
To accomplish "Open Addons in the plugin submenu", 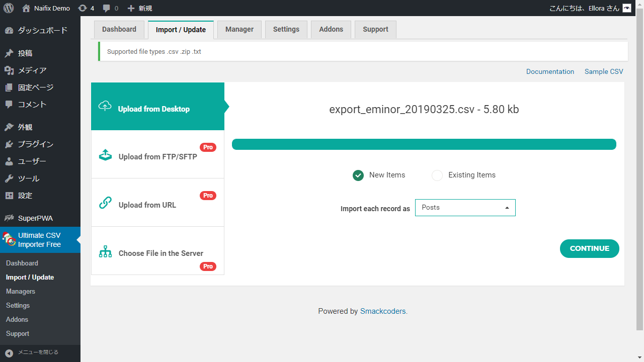I will pos(17,319).
